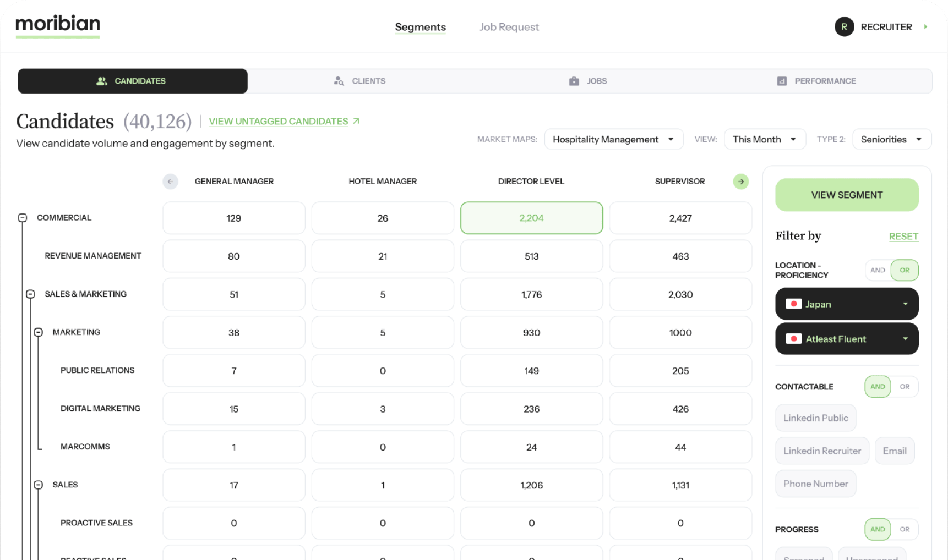Click the Hotel Manager column header
The height and width of the screenshot is (560, 948).
click(383, 181)
